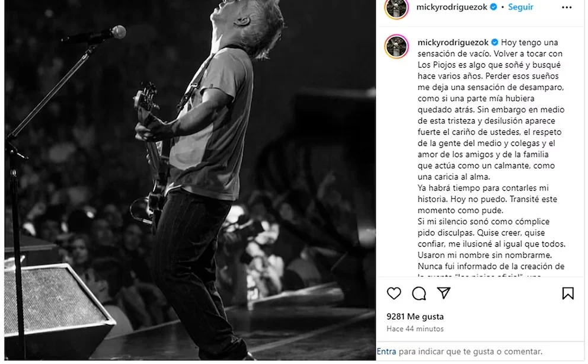Viewport: 588px width, 364px height.
Task: Click the microphone in the concert photo
Action: (x=95, y=35)
